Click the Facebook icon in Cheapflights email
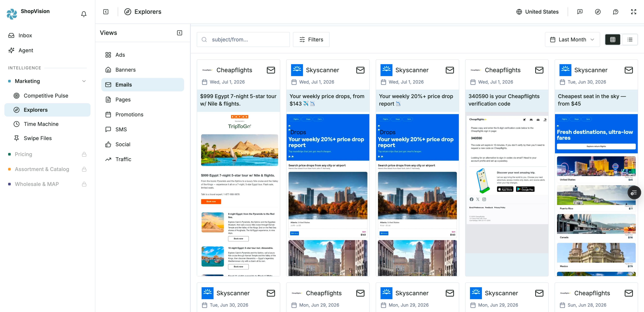 471,199
